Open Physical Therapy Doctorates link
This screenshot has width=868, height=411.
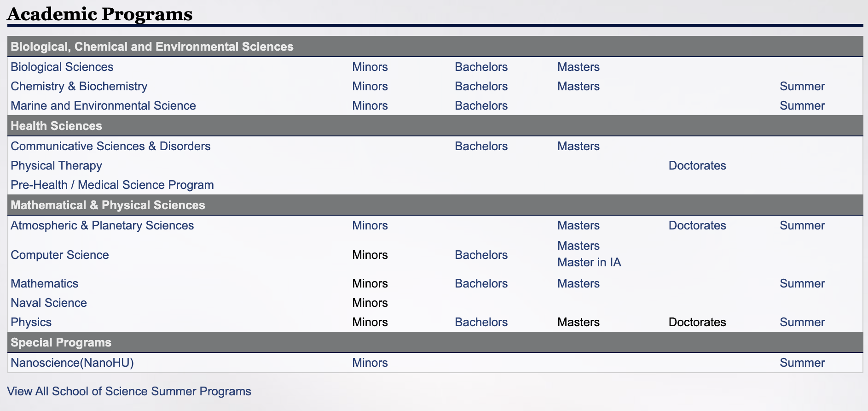(697, 165)
